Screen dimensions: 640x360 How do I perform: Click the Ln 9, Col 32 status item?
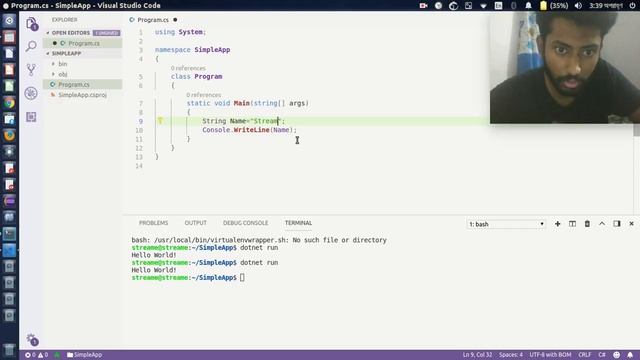[477, 355]
